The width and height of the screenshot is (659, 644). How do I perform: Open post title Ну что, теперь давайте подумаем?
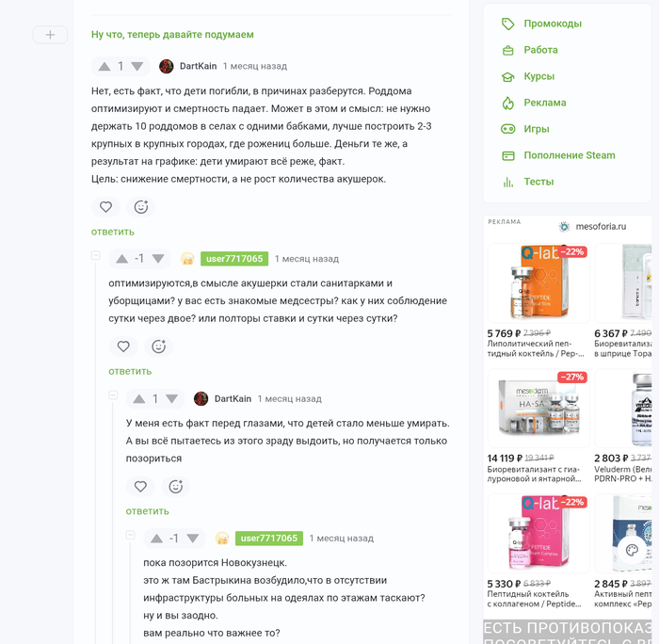click(x=172, y=35)
